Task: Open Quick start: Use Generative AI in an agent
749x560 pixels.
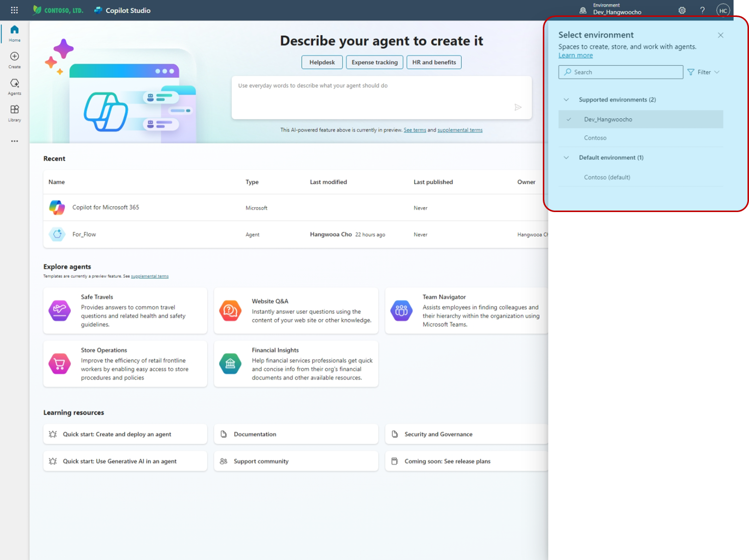Action: click(x=125, y=461)
